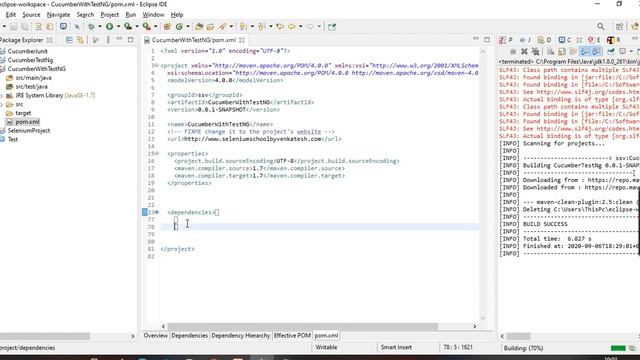The width and height of the screenshot is (640, 360).
Task: Collapse all in Package Explorer toolbar
Action: (x=69, y=40)
